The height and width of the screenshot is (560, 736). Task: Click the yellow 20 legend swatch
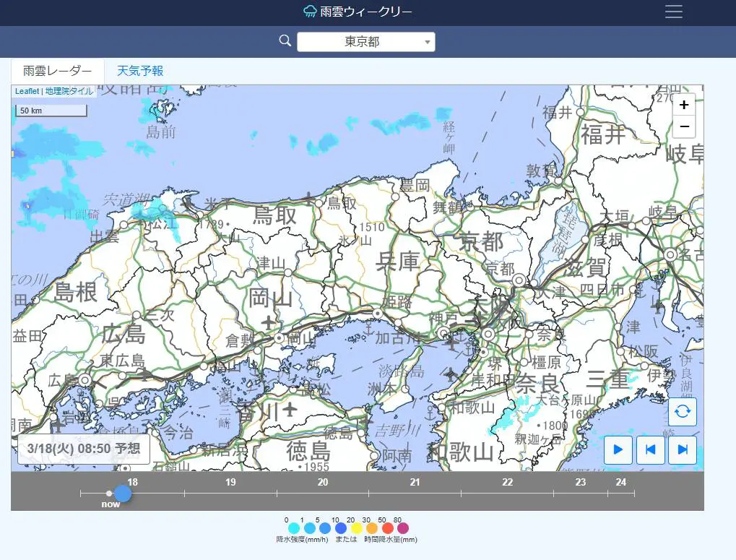tap(356, 528)
